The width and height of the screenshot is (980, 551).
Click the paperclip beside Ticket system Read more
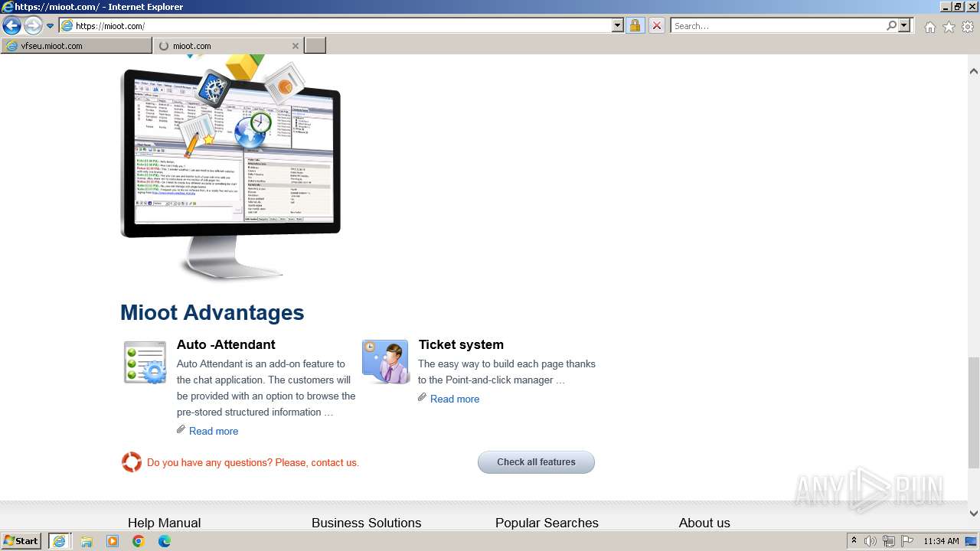click(422, 397)
